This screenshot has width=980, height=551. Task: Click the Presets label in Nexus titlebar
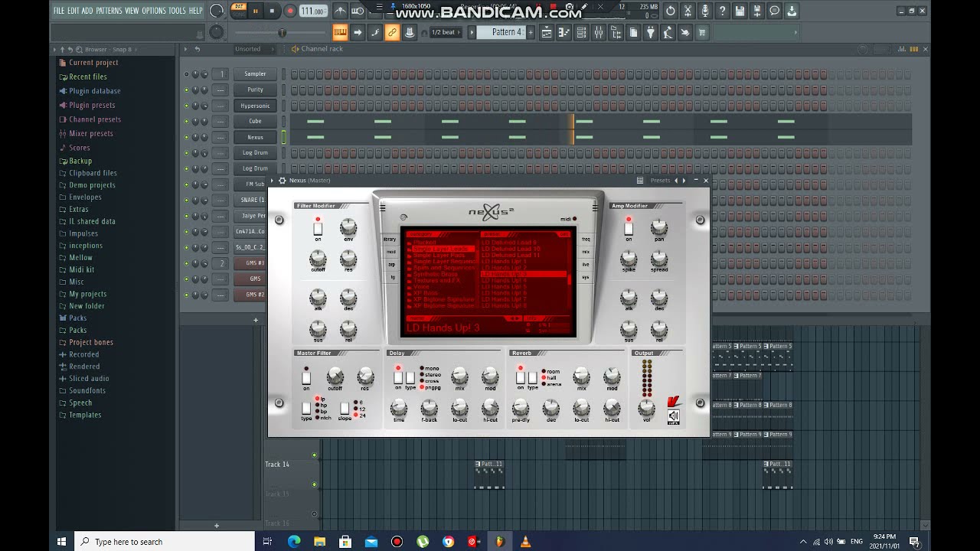pos(660,181)
